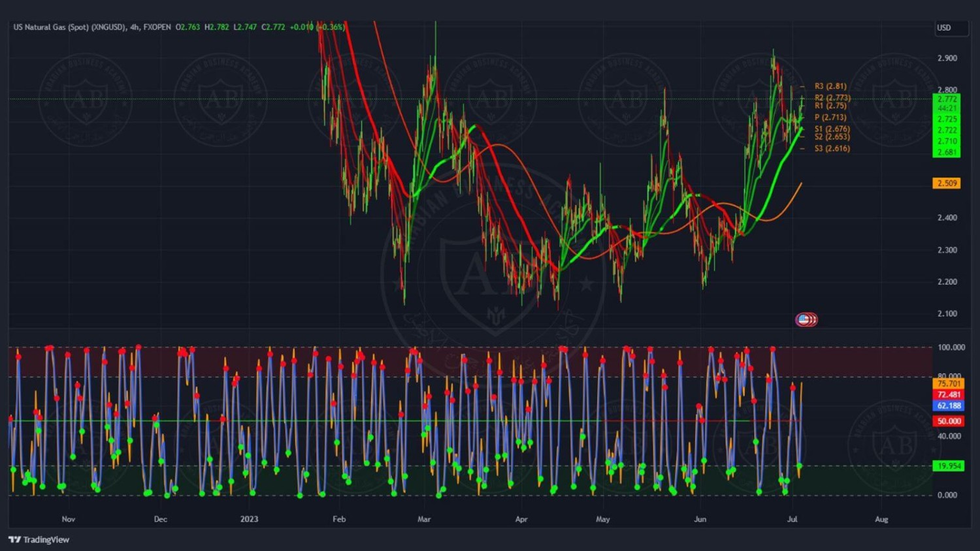Select the P (2.713) pivot label
Image resolution: width=980 pixels, height=551 pixels.
830,118
